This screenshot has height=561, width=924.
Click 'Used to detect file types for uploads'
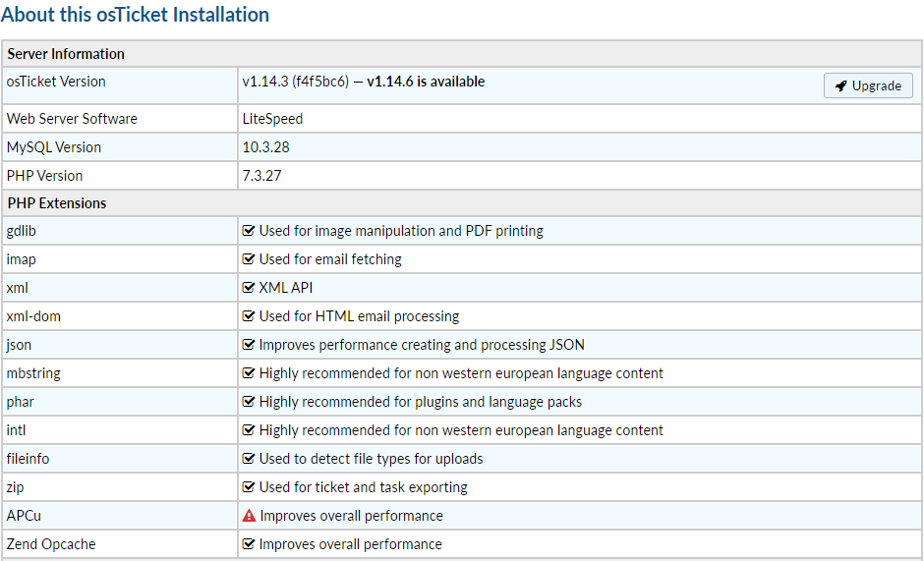click(372, 459)
